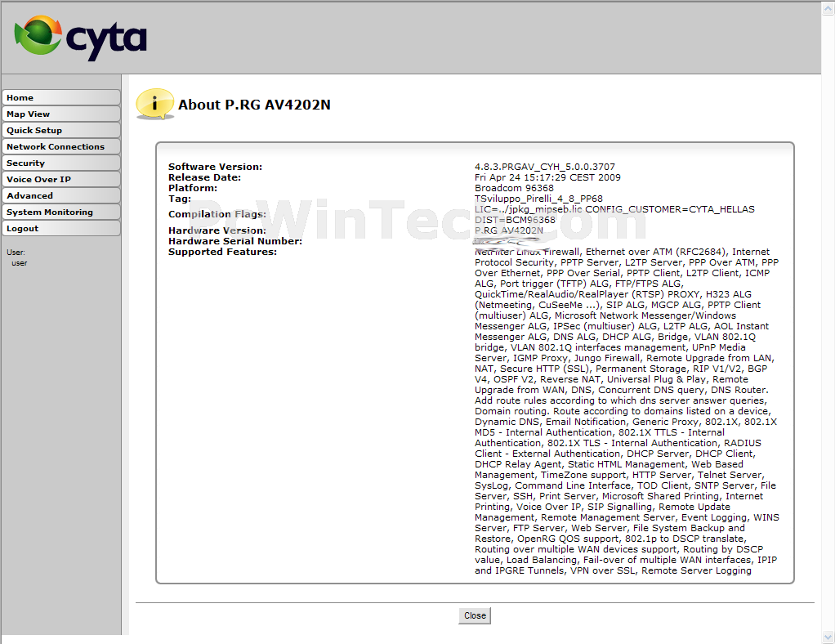This screenshot has height=644, width=835.
Task: Click the 'Software Version:' label
Action: pyautogui.click(x=215, y=167)
